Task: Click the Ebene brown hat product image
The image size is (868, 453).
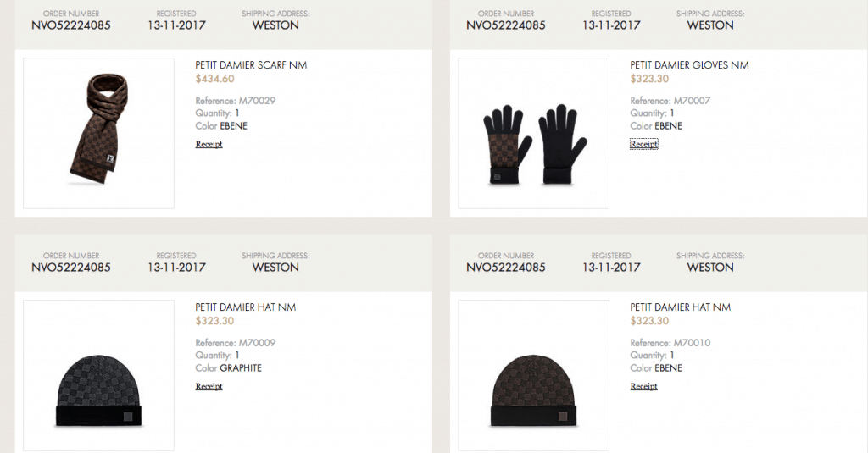Action: [534, 376]
